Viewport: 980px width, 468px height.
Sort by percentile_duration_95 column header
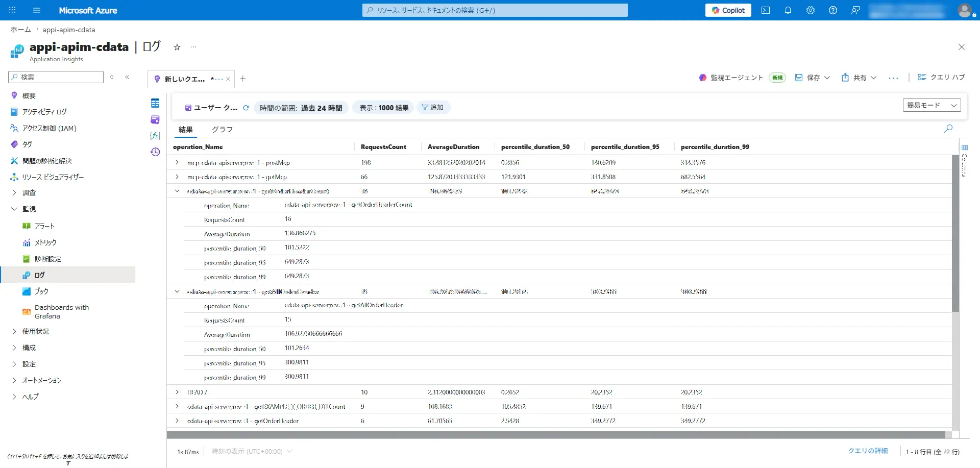pyautogui.click(x=625, y=147)
